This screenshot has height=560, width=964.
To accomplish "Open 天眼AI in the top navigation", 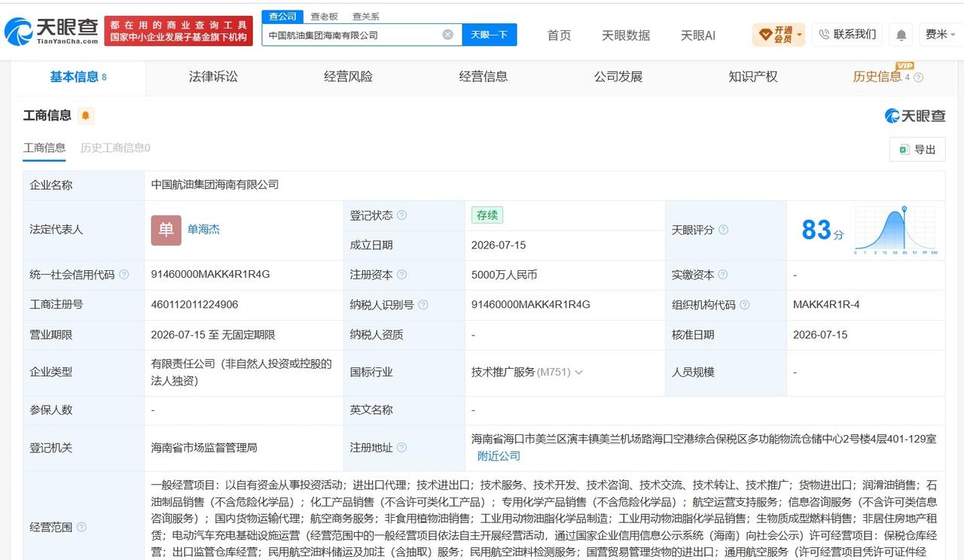I will [x=698, y=35].
